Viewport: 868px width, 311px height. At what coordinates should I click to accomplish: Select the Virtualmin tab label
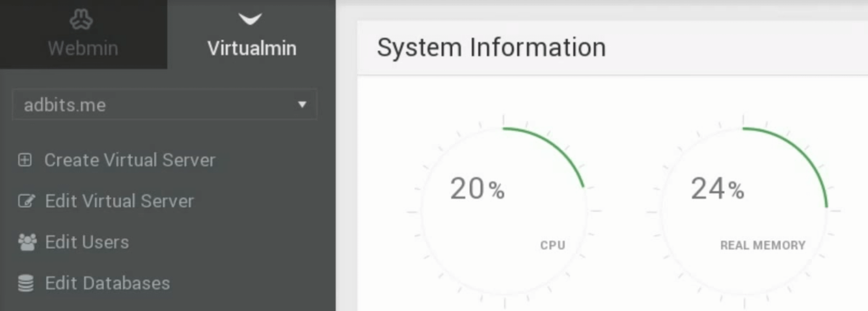pyautogui.click(x=252, y=49)
